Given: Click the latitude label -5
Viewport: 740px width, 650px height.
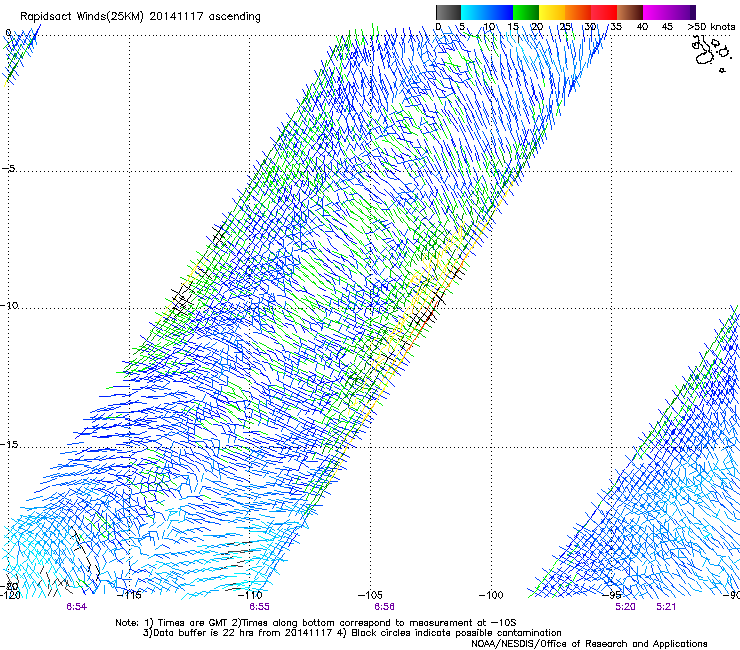Looking at the screenshot, I should click(8, 169).
